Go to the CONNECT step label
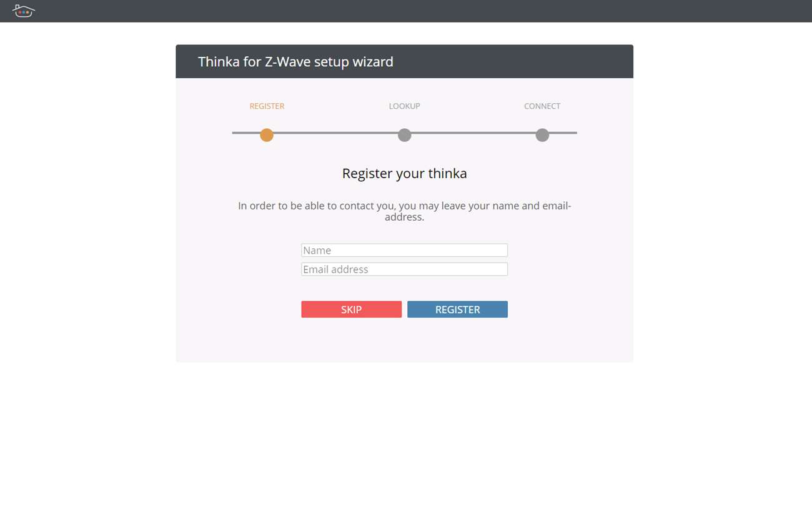Viewport: 812px width, 512px height. click(542, 106)
